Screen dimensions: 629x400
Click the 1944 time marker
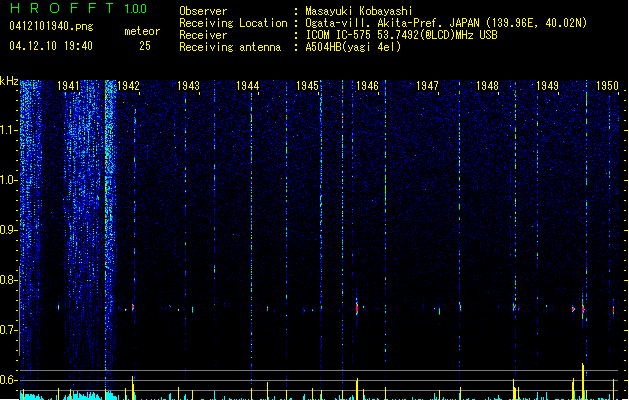pyautogui.click(x=248, y=86)
